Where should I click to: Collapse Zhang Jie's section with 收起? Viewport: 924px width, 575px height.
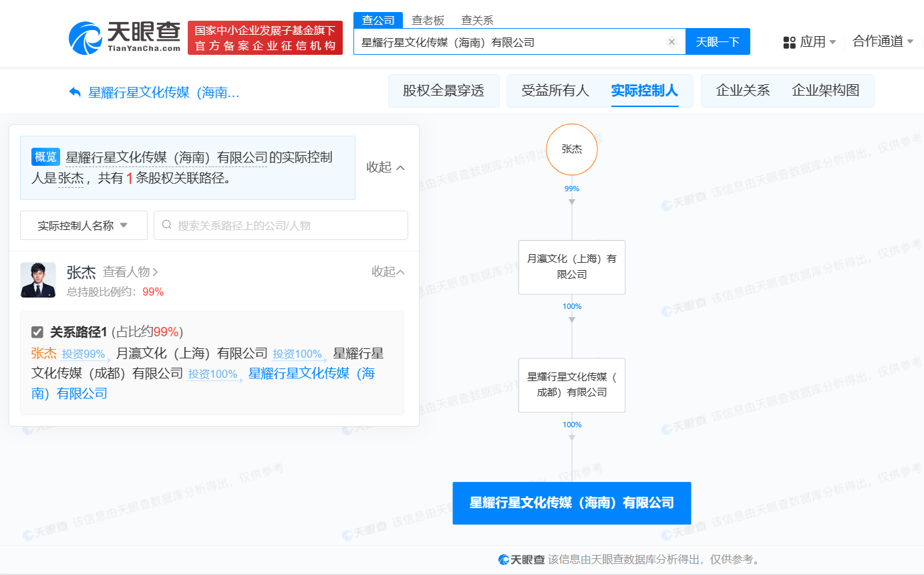tap(388, 271)
